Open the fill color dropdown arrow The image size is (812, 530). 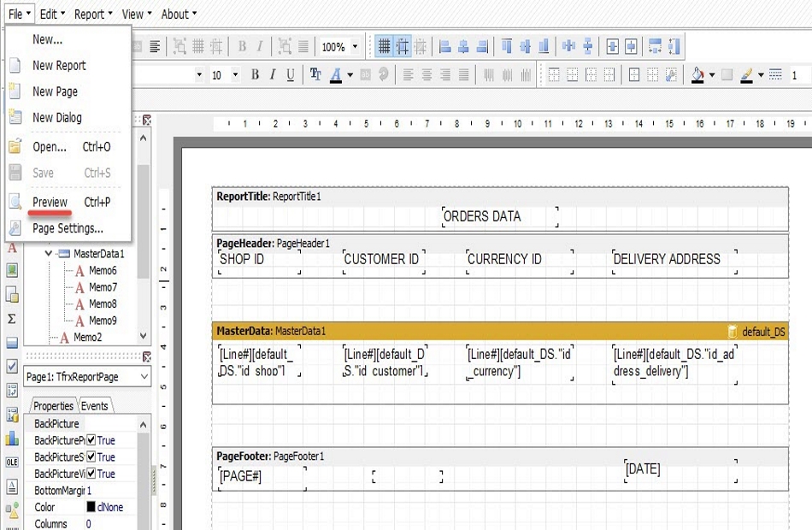tap(712, 75)
